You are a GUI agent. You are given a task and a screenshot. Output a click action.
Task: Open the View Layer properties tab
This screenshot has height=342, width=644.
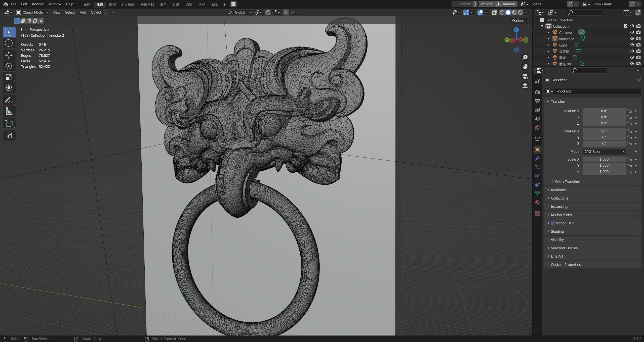(x=537, y=110)
